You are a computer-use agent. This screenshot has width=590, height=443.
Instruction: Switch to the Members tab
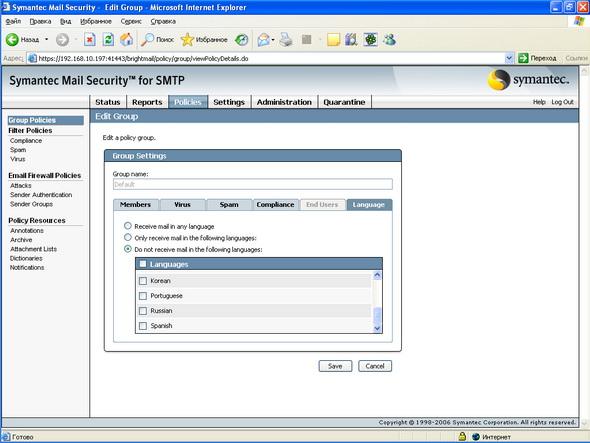pyautogui.click(x=135, y=204)
